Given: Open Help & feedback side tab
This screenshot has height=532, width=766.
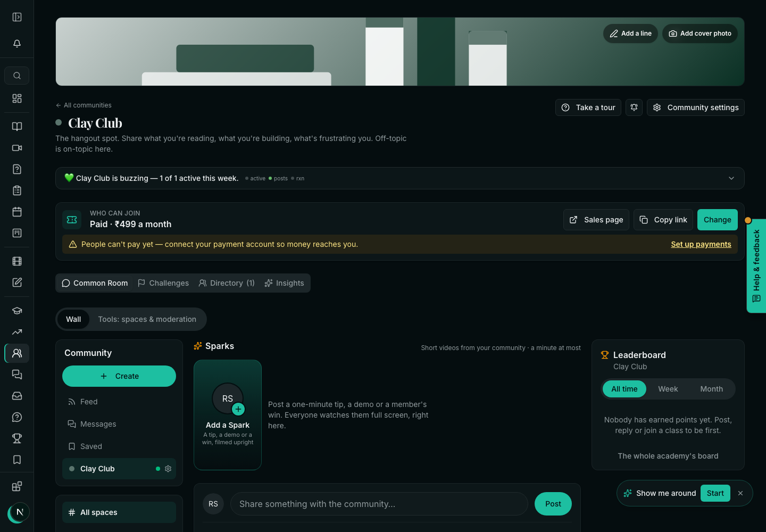Looking at the screenshot, I should click(x=756, y=265).
